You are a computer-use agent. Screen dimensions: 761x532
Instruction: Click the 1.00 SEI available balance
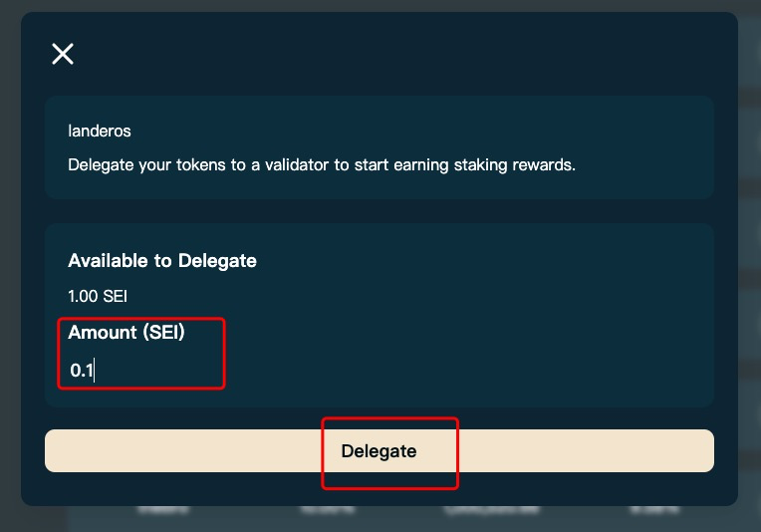click(x=98, y=296)
